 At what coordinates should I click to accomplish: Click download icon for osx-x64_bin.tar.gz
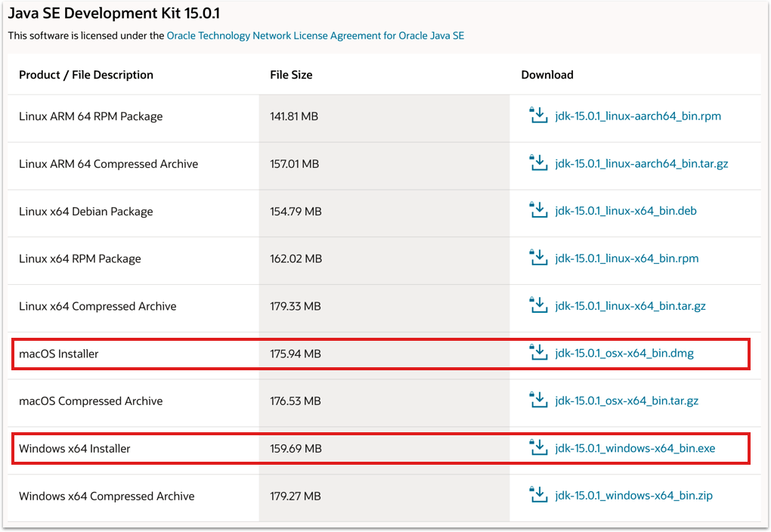tap(538, 400)
